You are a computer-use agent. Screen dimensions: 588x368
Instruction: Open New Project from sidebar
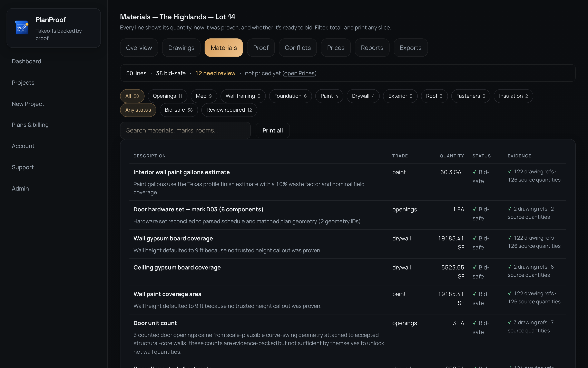(28, 104)
